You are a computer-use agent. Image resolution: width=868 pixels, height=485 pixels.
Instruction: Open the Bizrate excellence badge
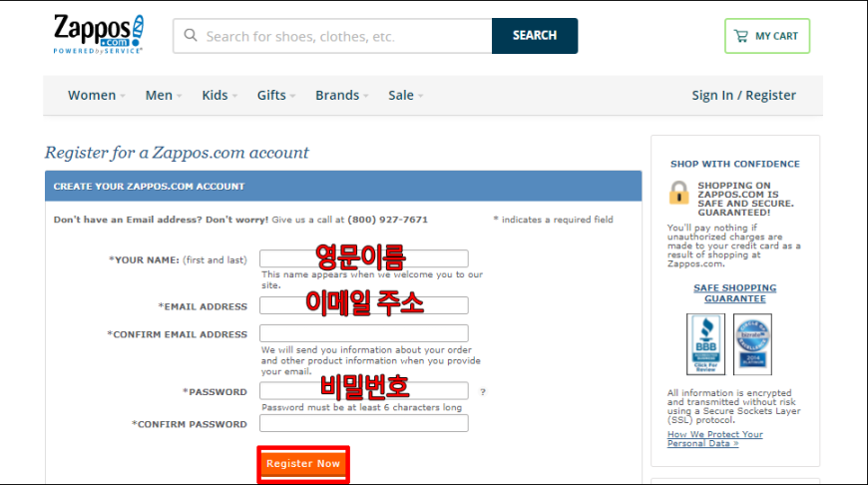pos(752,344)
